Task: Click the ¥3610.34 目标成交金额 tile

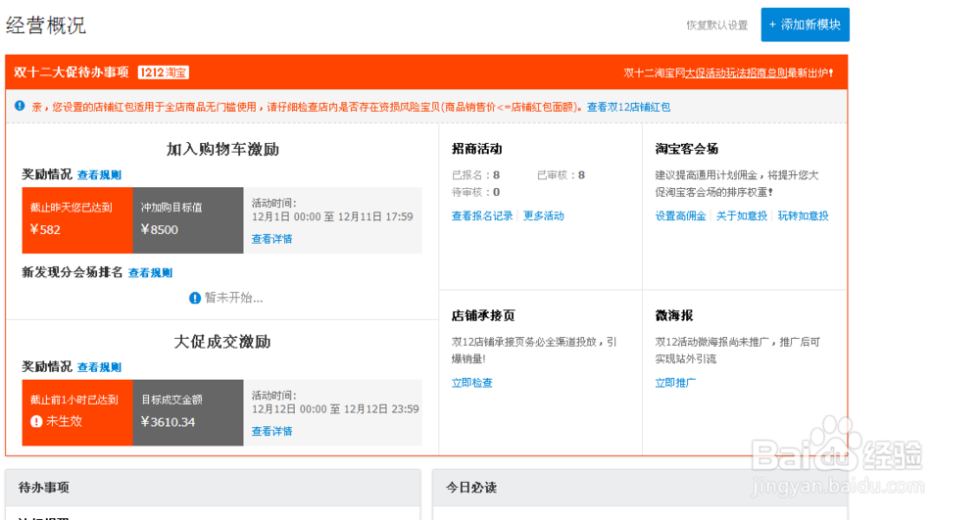Action: coord(188,412)
